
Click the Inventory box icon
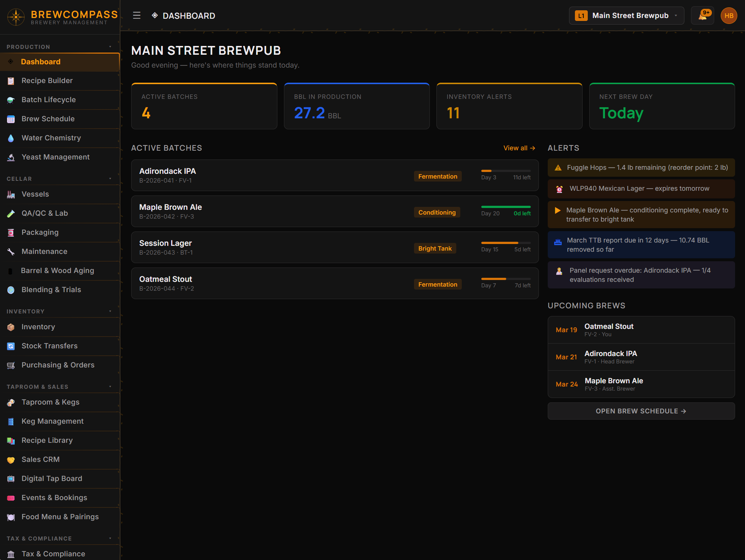(x=11, y=327)
